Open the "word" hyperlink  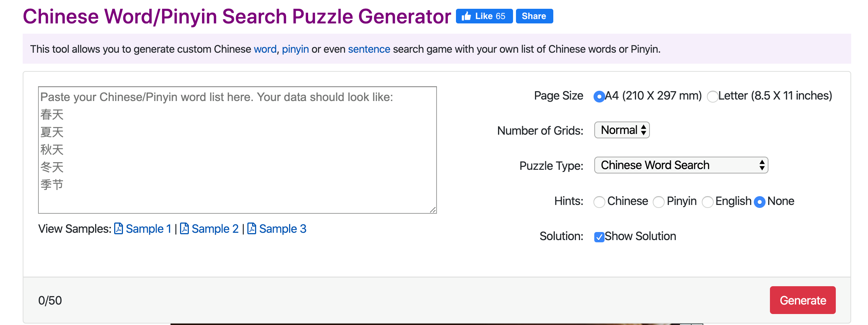[x=265, y=49]
